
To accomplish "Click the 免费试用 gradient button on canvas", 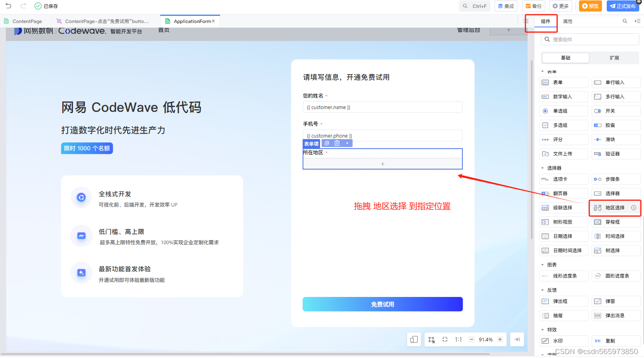I will tap(383, 304).
